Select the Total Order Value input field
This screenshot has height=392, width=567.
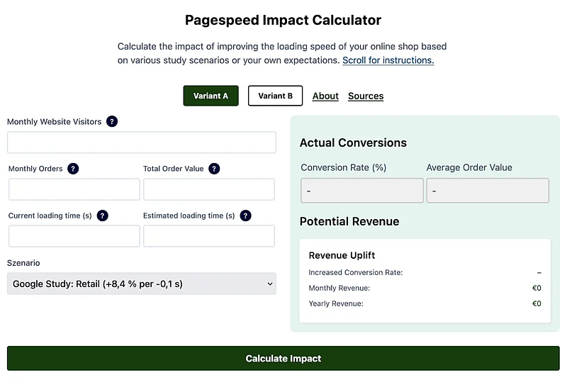pyautogui.click(x=209, y=189)
